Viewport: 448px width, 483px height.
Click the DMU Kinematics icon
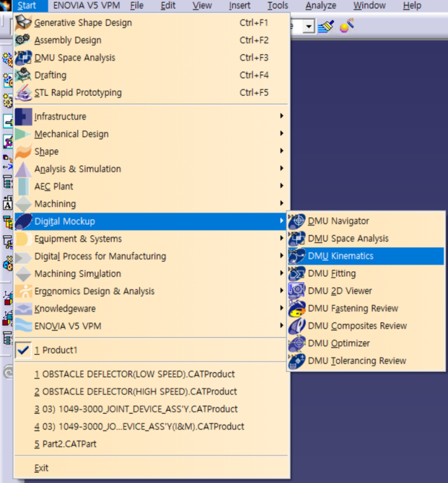(x=297, y=256)
